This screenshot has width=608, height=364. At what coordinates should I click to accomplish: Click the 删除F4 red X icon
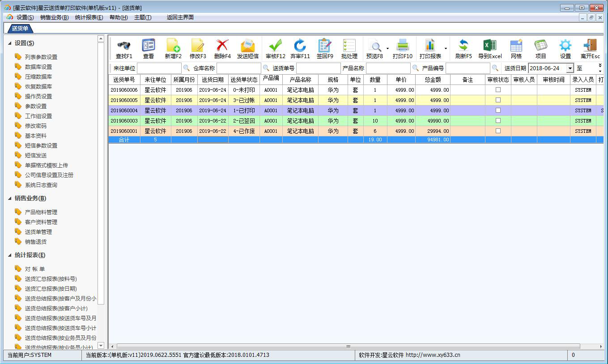(x=222, y=46)
